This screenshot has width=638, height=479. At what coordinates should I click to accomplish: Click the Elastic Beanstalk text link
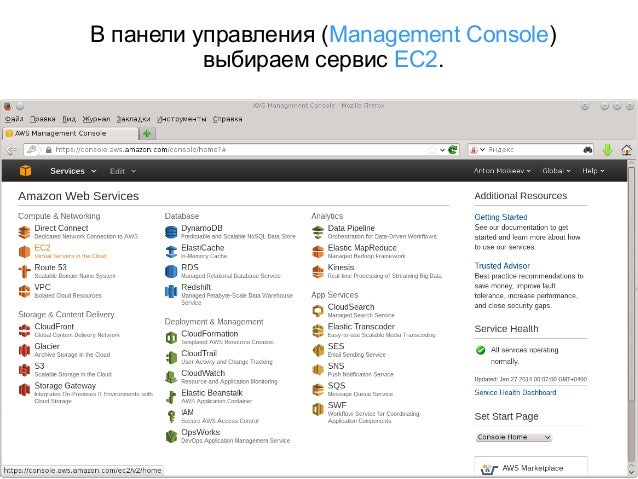click(x=212, y=393)
